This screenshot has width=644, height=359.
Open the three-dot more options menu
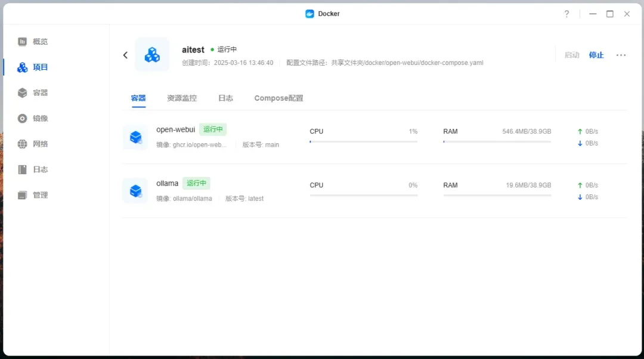[x=621, y=55]
